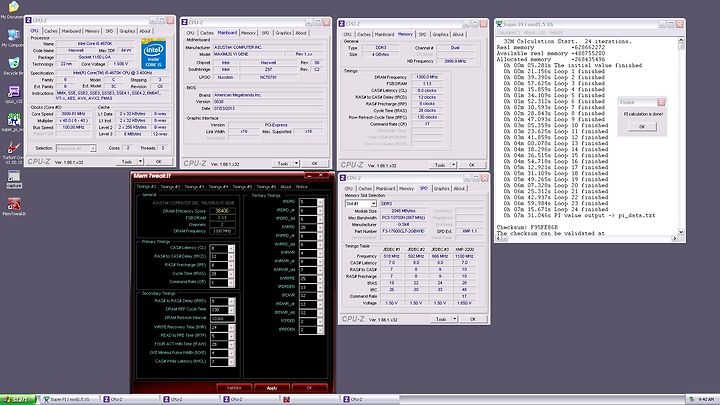
Task: Click the system tray icon beside the clock
Action: click(692, 399)
